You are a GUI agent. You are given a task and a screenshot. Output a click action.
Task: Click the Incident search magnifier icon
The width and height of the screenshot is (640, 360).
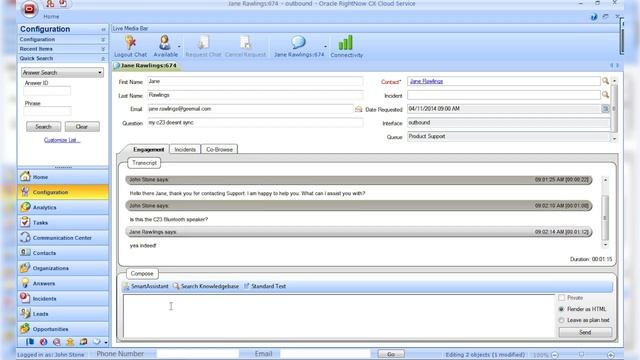605,95
